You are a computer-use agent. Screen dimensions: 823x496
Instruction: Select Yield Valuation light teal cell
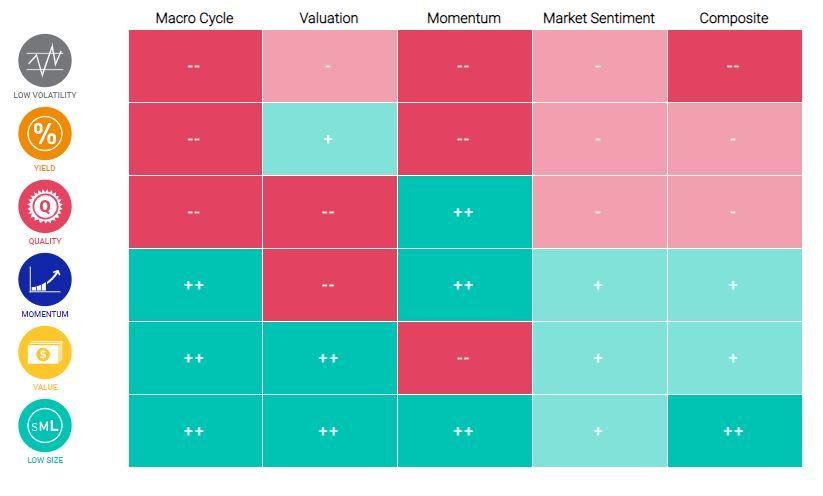coord(329,139)
